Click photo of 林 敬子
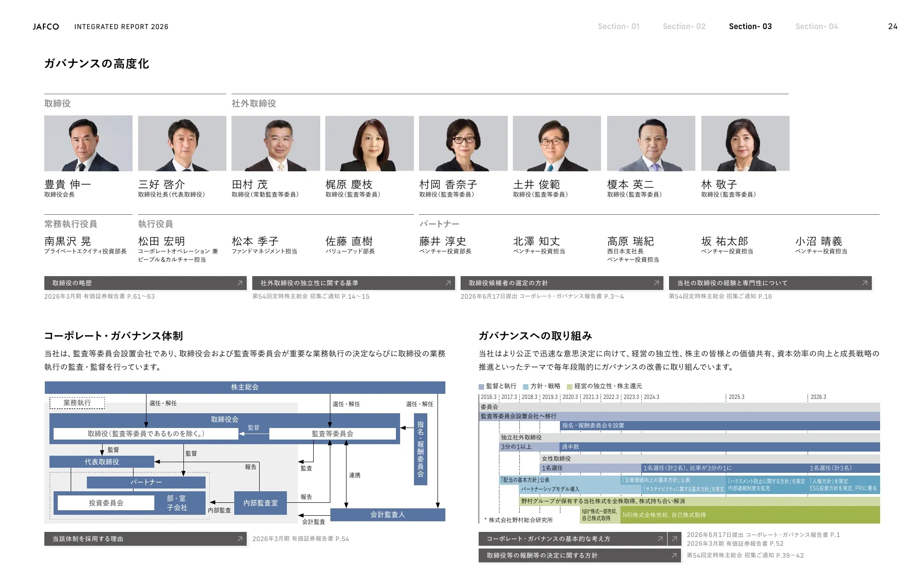924x579 pixels. pos(745,144)
